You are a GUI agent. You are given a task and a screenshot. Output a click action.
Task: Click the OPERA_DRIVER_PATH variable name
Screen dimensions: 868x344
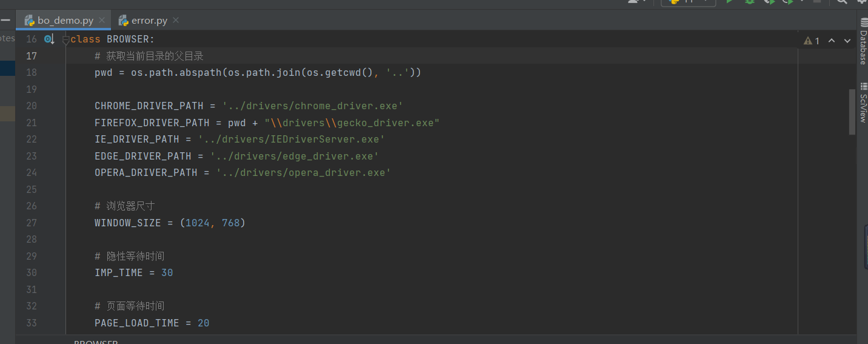coord(146,173)
